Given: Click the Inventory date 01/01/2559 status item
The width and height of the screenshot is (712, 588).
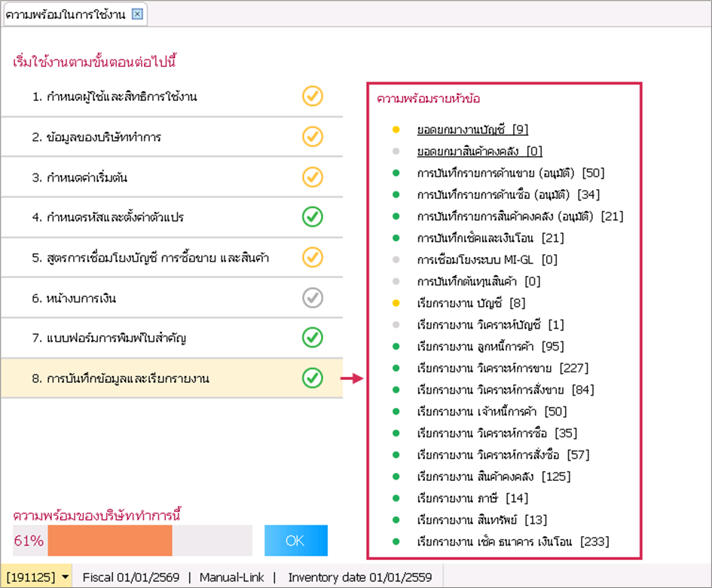Looking at the screenshot, I should pos(359,577).
